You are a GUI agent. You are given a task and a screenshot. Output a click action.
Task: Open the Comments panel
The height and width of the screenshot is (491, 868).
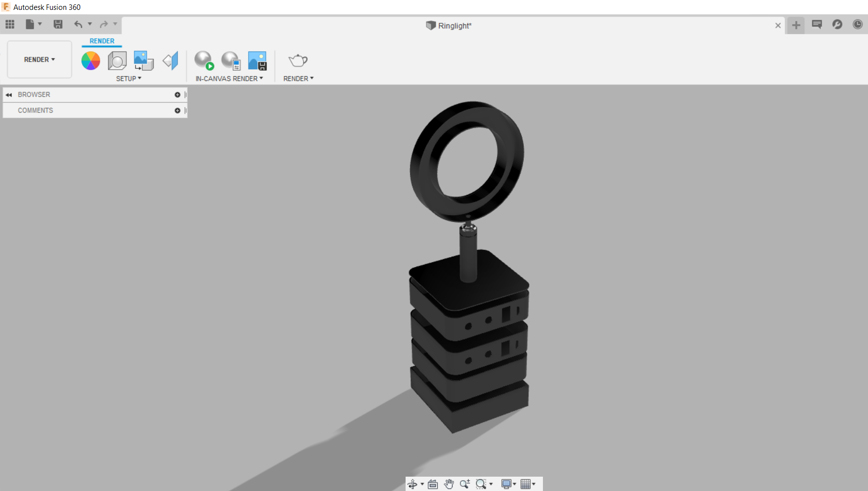tap(36, 110)
